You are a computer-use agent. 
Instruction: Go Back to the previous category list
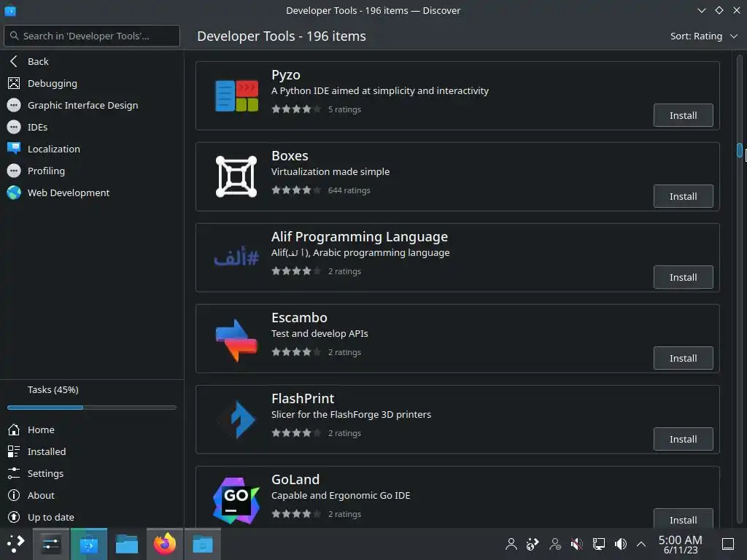(91, 61)
